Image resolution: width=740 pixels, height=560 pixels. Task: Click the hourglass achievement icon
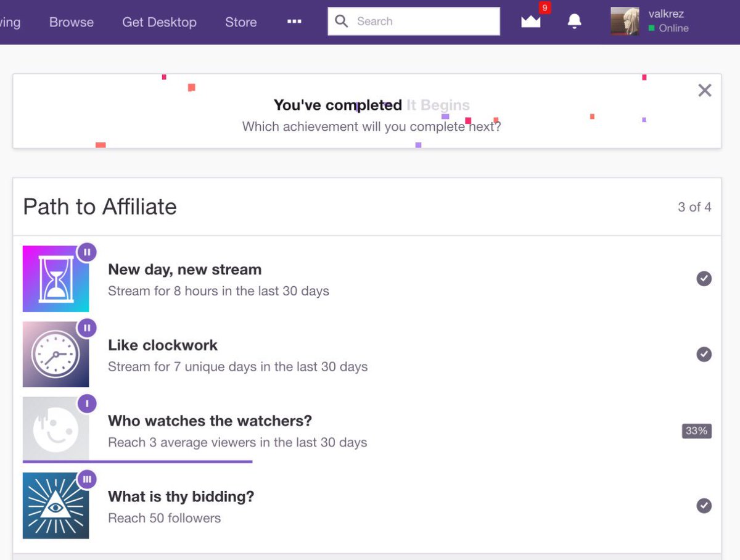[55, 279]
